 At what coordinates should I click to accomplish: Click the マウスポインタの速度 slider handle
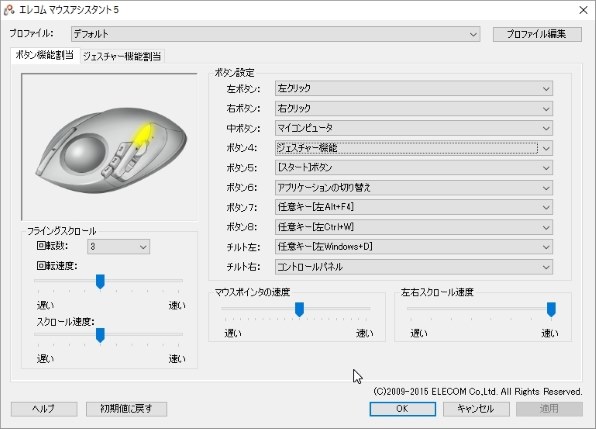[300, 310]
